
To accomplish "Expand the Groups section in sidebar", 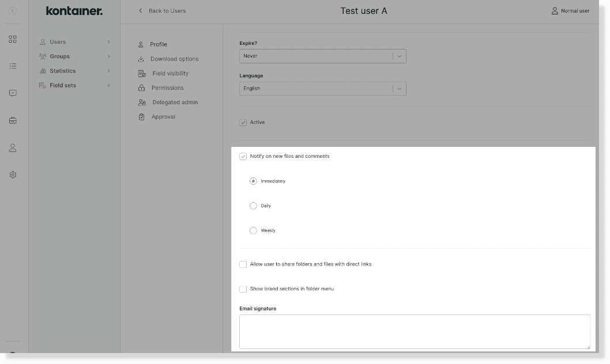I will tap(59, 56).
